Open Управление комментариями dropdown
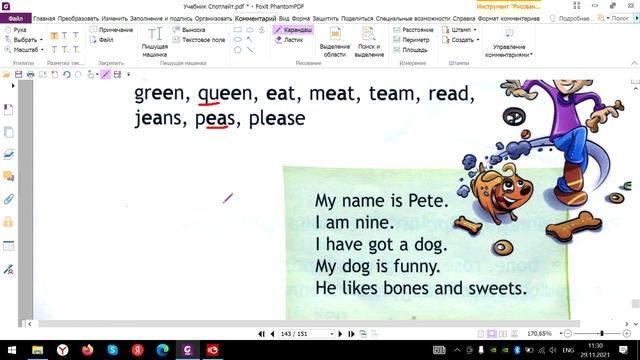The height and width of the screenshot is (360, 640). (509, 42)
